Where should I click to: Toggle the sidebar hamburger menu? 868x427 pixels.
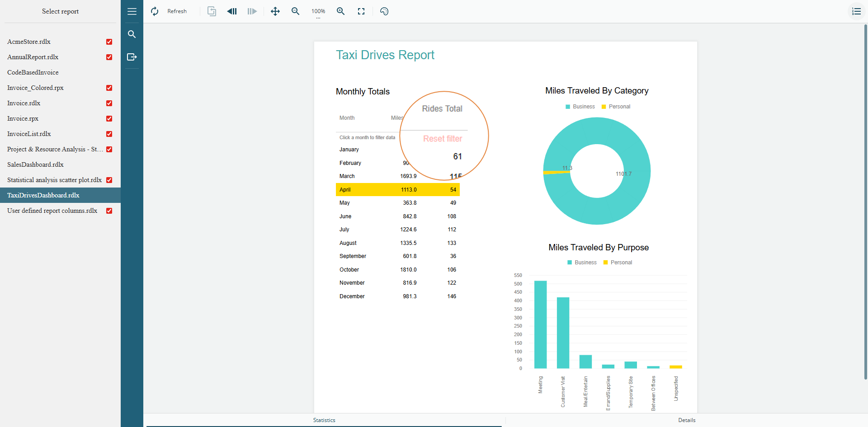132,11
